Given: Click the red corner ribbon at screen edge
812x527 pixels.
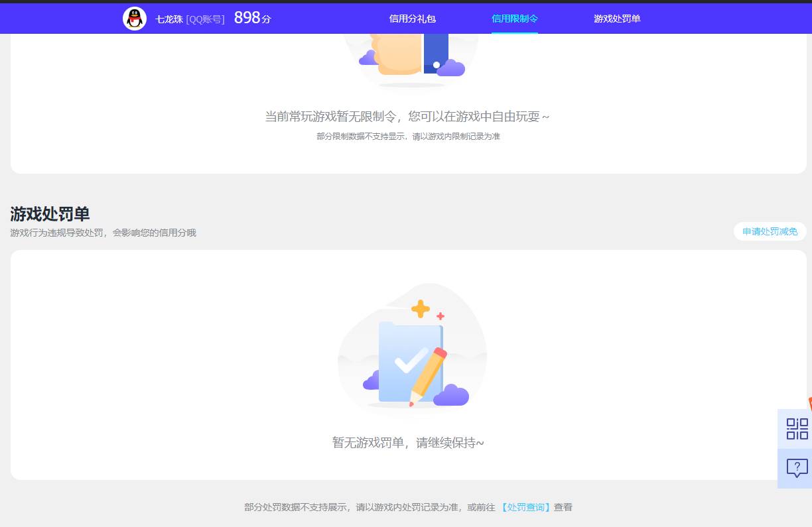Looking at the screenshot, I should point(809,404).
